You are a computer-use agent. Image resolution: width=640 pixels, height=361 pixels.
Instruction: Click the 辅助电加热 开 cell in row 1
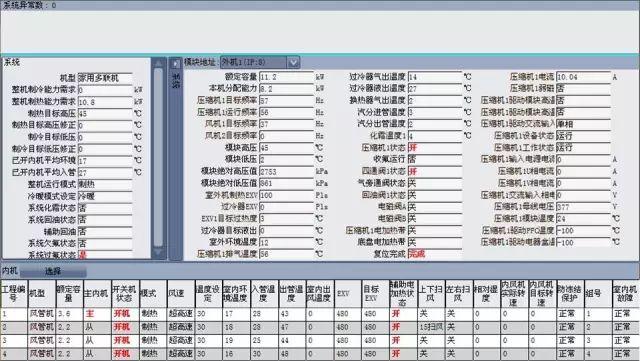[x=402, y=314]
